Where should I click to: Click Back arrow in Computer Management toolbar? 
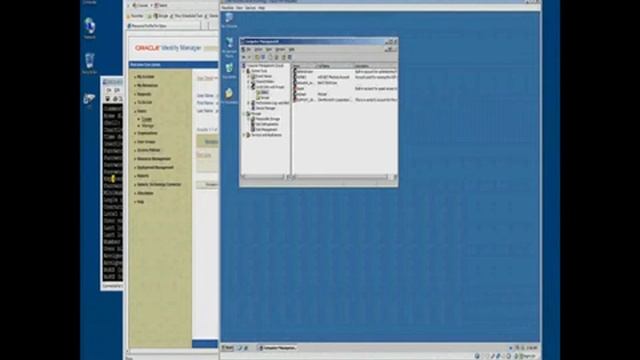point(243,57)
